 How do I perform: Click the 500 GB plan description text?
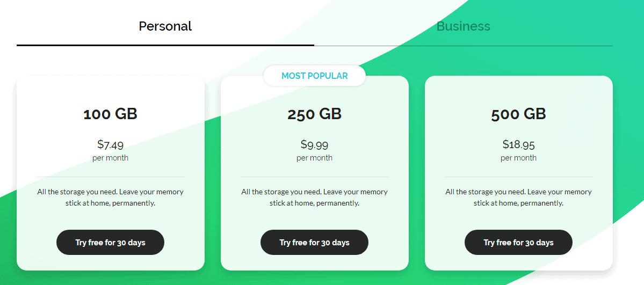518,198
